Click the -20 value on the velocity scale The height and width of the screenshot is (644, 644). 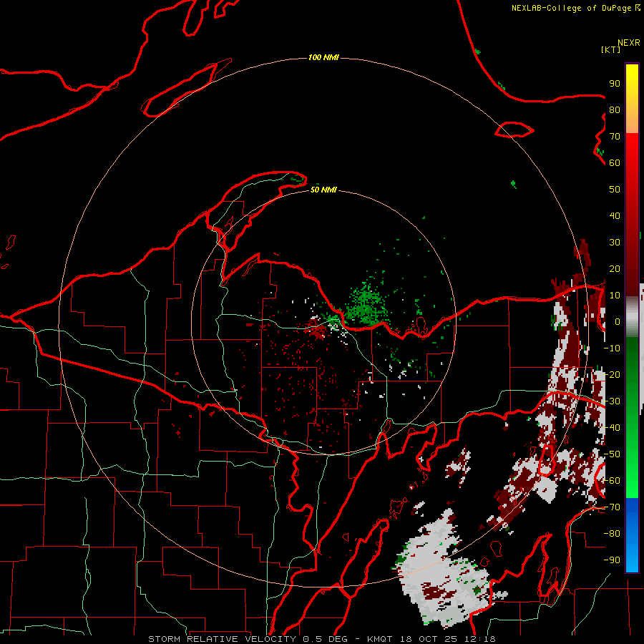(612, 374)
